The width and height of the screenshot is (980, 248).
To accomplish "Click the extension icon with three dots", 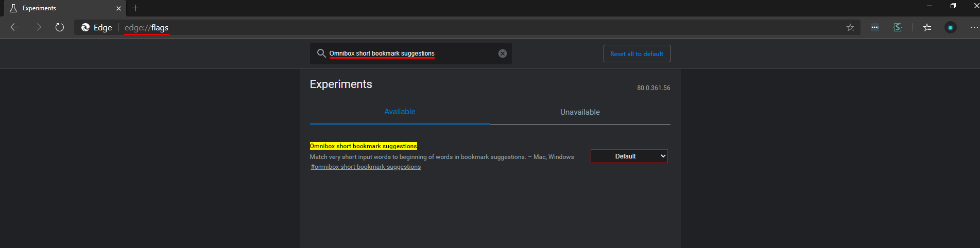I will pos(875,27).
